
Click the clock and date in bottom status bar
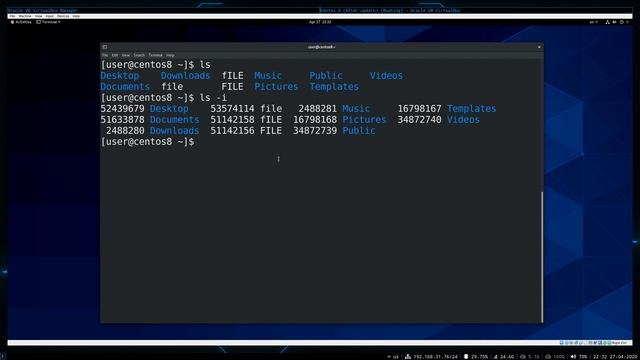click(615, 357)
